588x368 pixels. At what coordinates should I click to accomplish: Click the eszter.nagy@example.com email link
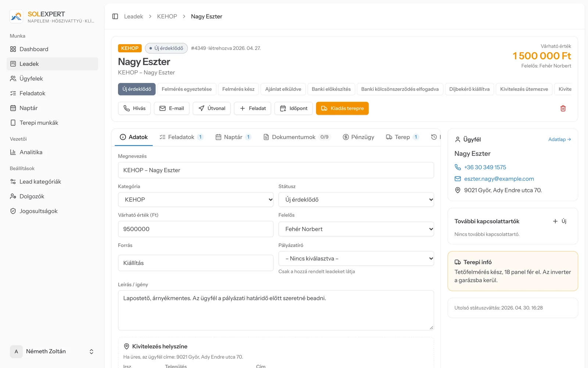coord(499,179)
